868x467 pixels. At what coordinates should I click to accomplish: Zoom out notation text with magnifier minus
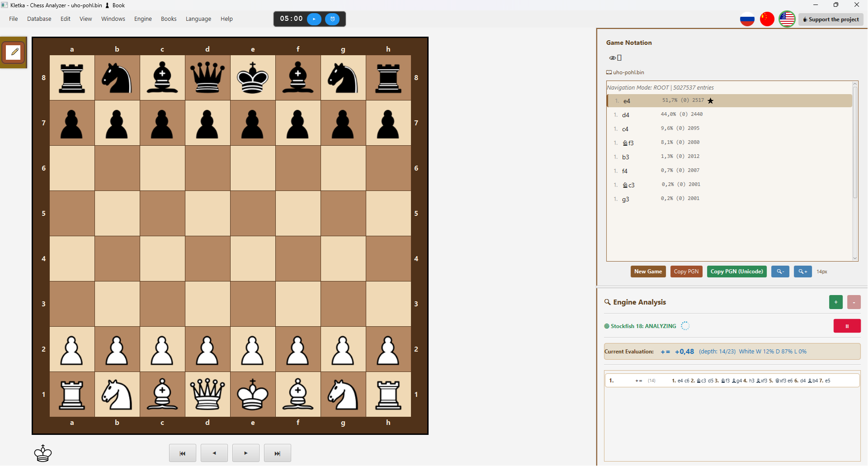click(780, 272)
